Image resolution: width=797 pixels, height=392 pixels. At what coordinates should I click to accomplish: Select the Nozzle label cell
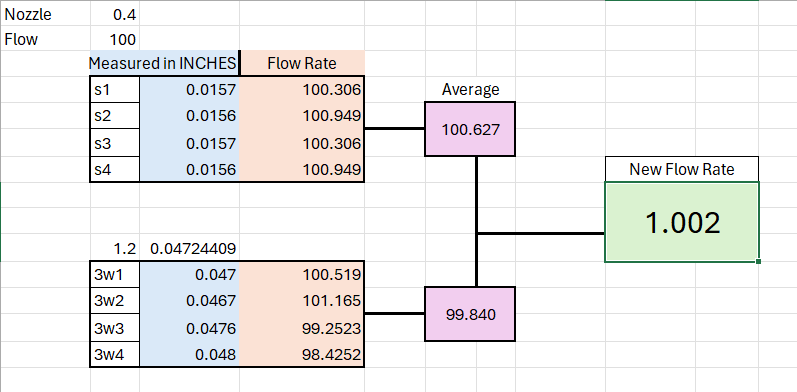(x=46, y=14)
